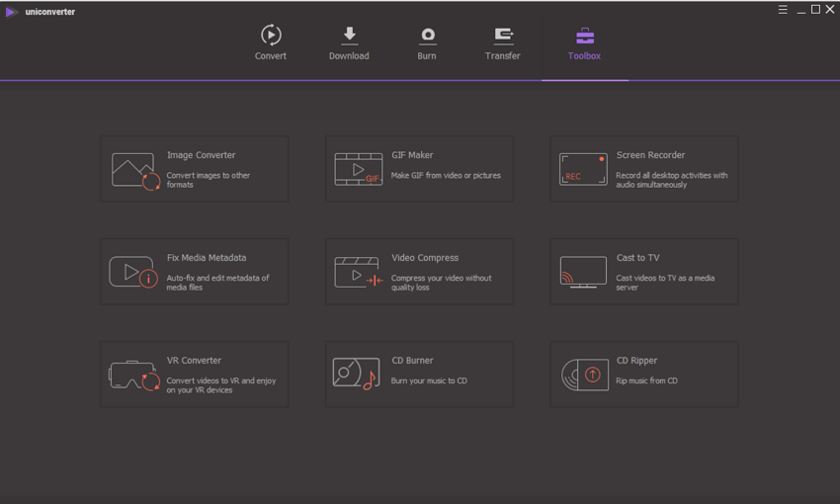Click 'Burn your music to CD' text

pos(429,380)
